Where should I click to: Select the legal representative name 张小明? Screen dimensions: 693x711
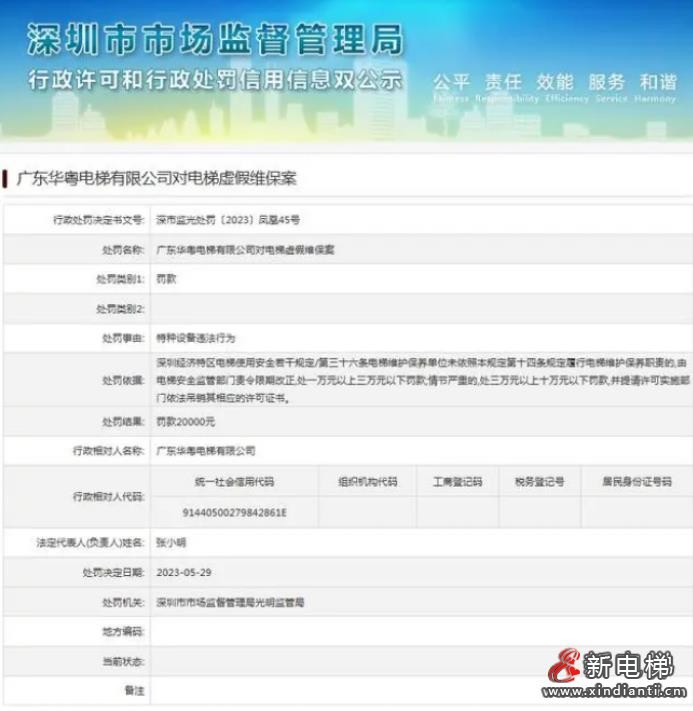(171, 543)
